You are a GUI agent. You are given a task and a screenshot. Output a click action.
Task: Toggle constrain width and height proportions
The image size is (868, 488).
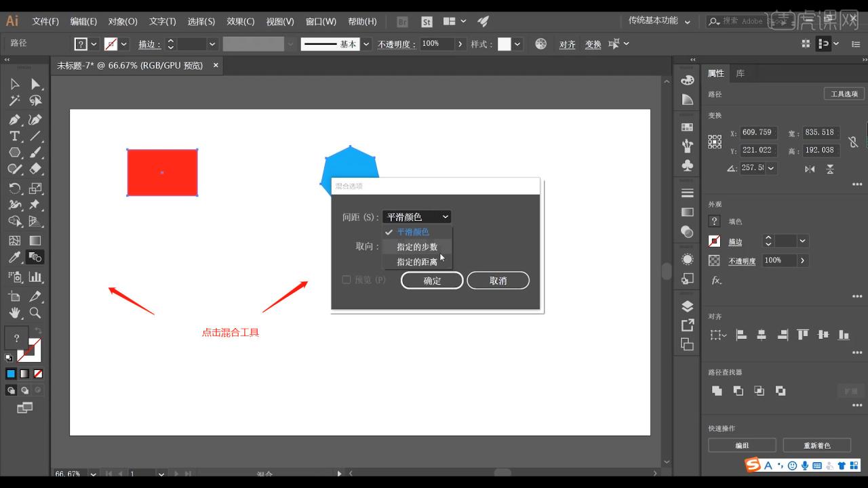853,142
